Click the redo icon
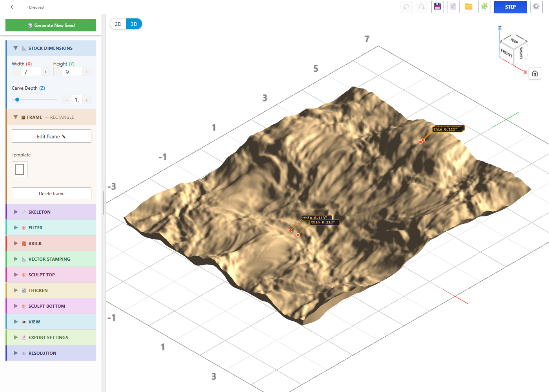Screen dimensions: 549x392 pos(422,7)
